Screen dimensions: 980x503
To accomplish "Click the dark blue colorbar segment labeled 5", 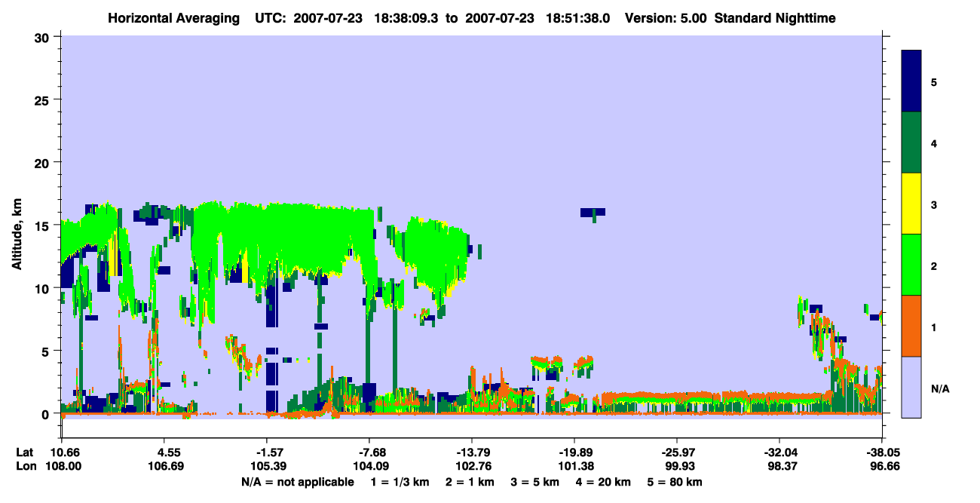I will point(911,81).
